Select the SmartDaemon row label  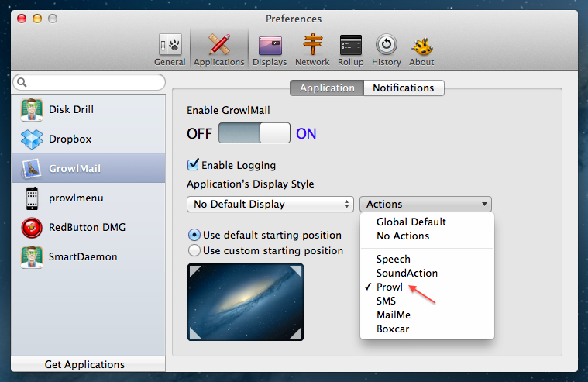83,257
